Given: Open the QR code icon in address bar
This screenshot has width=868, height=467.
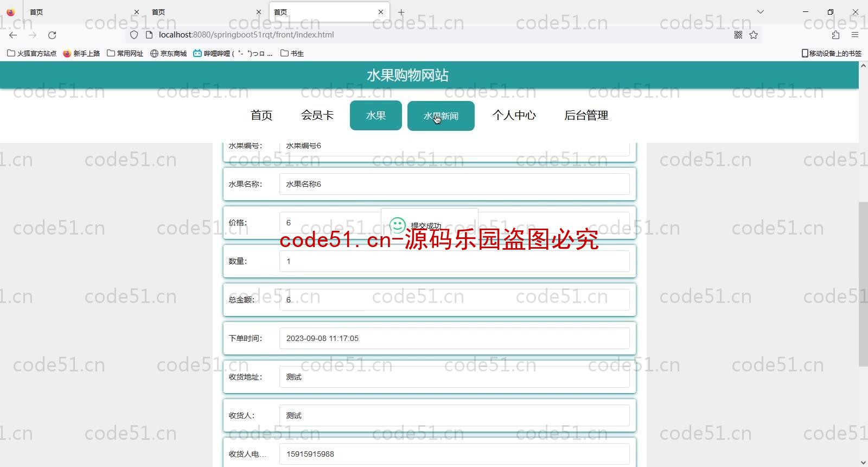Looking at the screenshot, I should (x=738, y=35).
